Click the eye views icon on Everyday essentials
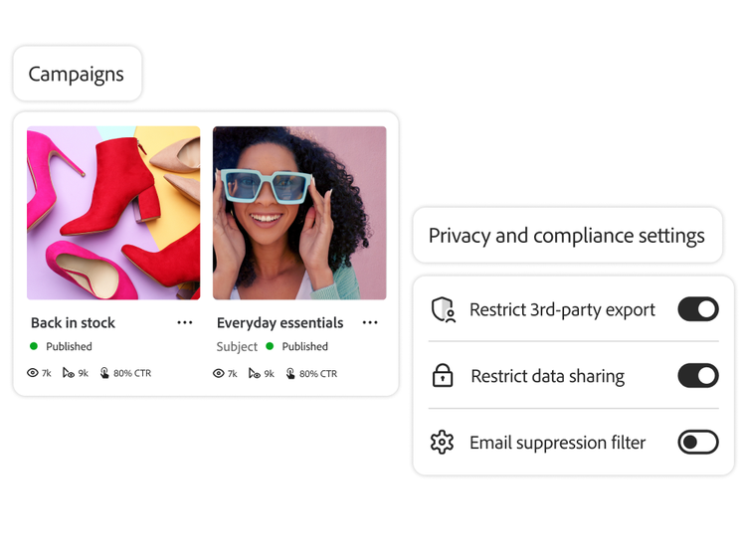746x560 pixels. (x=219, y=373)
